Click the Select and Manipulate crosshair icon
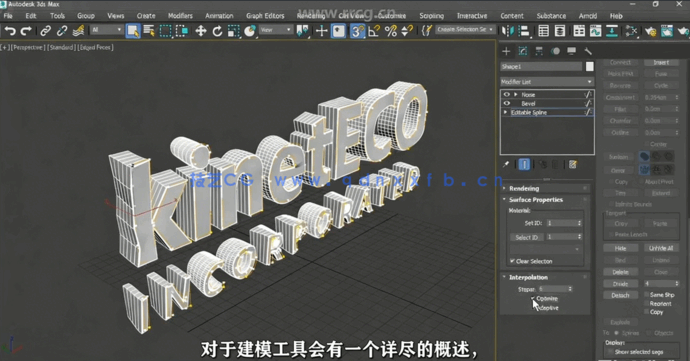Viewport: 690px width, 361px height. [x=322, y=31]
